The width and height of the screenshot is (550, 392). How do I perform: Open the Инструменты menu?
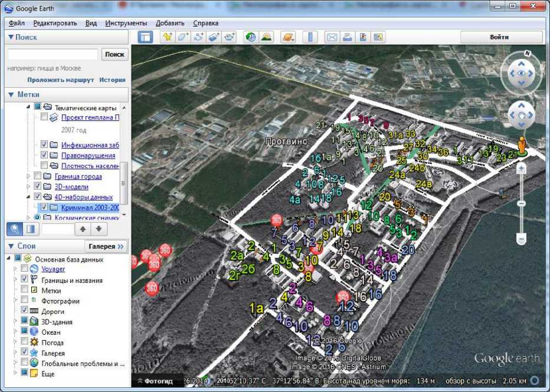point(126,23)
